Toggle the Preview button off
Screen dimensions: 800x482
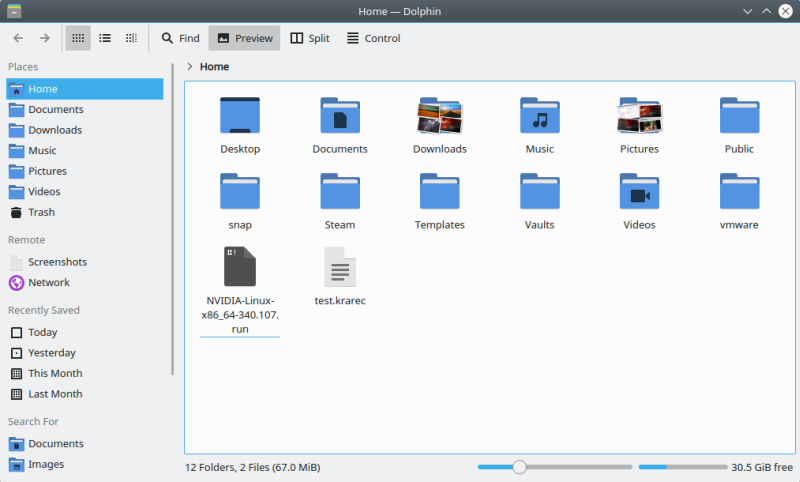pyautogui.click(x=244, y=38)
